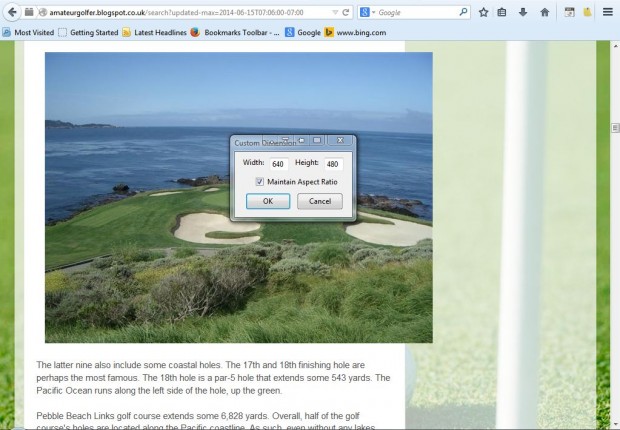The height and width of the screenshot is (430, 620).
Task: Open the URL history dropdown arrow
Action: point(335,13)
